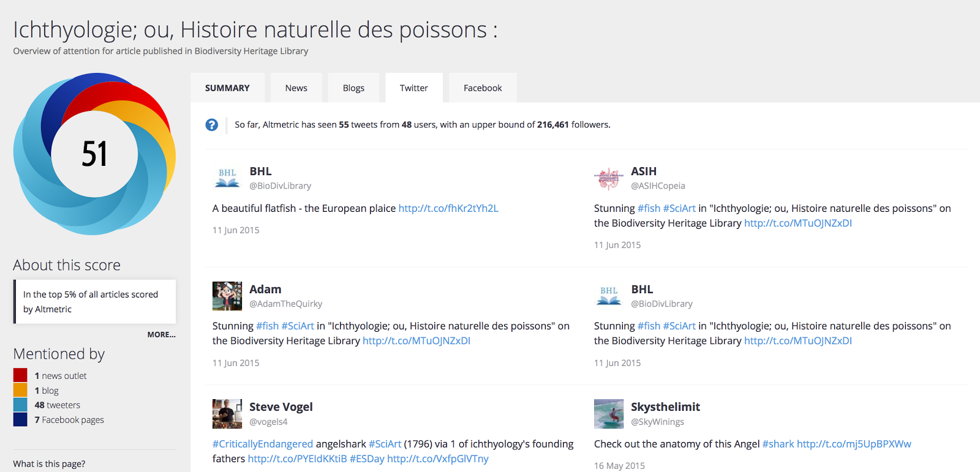
Task: Open the @AdamTheQuirky handle
Action: (285, 304)
